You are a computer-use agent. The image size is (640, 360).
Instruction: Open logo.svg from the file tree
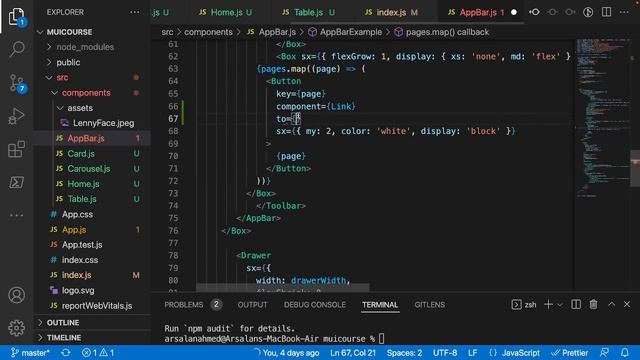78,290
